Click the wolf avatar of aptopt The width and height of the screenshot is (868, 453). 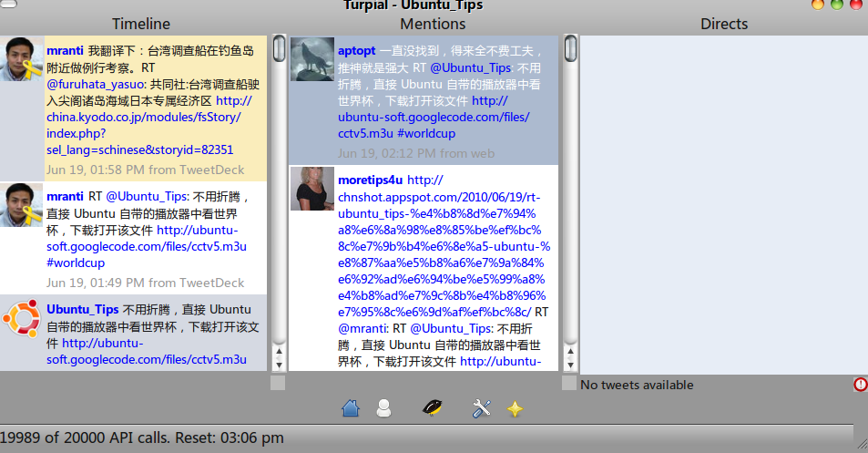click(x=312, y=59)
